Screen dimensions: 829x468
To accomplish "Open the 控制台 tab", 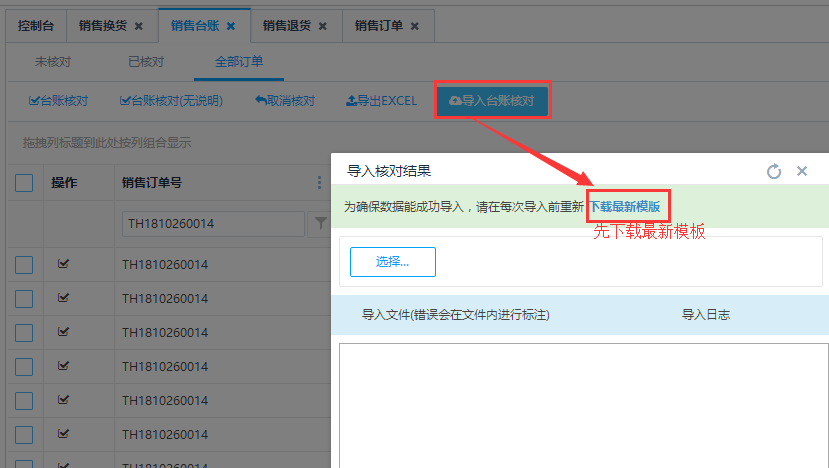I will (35, 26).
